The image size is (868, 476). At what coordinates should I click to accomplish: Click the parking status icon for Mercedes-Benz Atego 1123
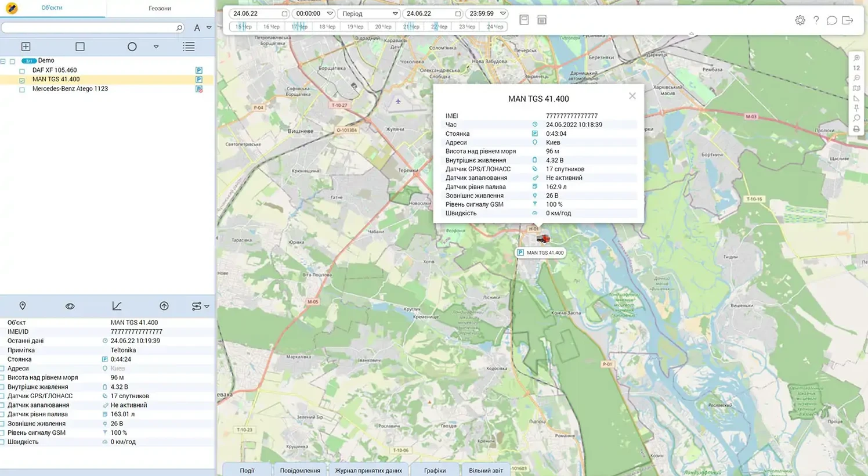click(199, 89)
